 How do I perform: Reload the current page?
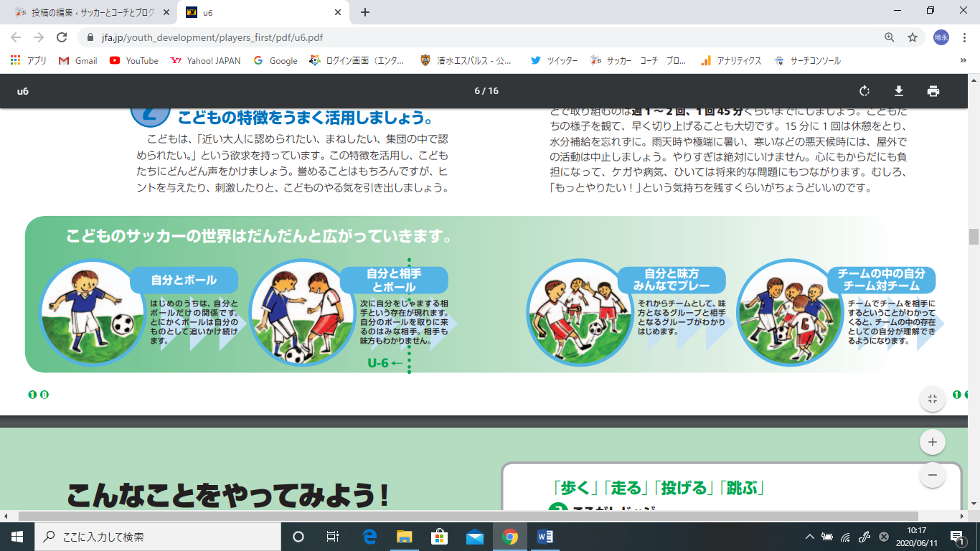(x=62, y=37)
